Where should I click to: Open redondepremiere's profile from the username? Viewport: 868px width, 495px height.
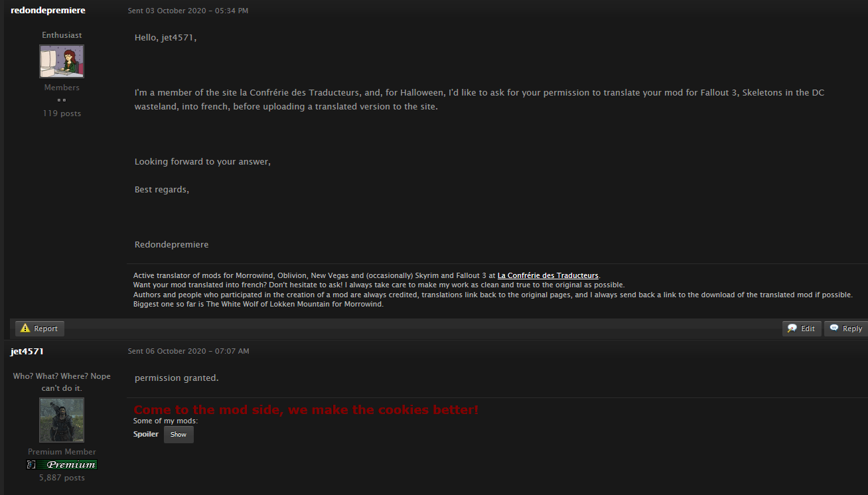point(48,11)
